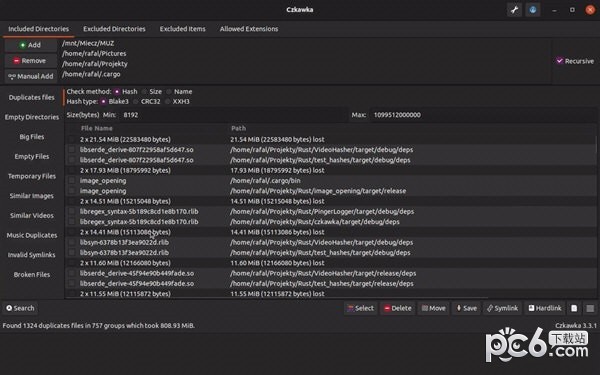The image size is (600, 375).
Task: Click the Symlink button
Action: [502, 308]
